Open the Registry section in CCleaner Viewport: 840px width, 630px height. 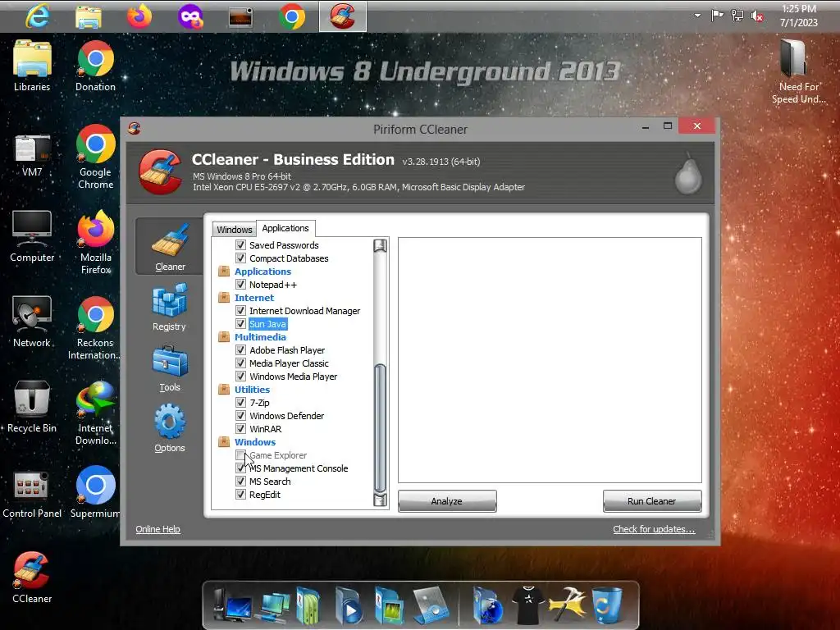[x=169, y=308]
